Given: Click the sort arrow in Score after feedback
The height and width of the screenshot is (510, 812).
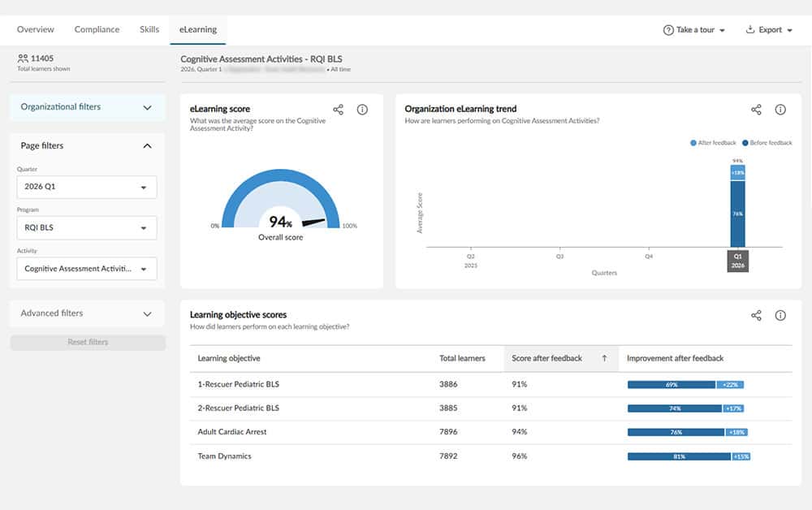Looking at the screenshot, I should (604, 358).
